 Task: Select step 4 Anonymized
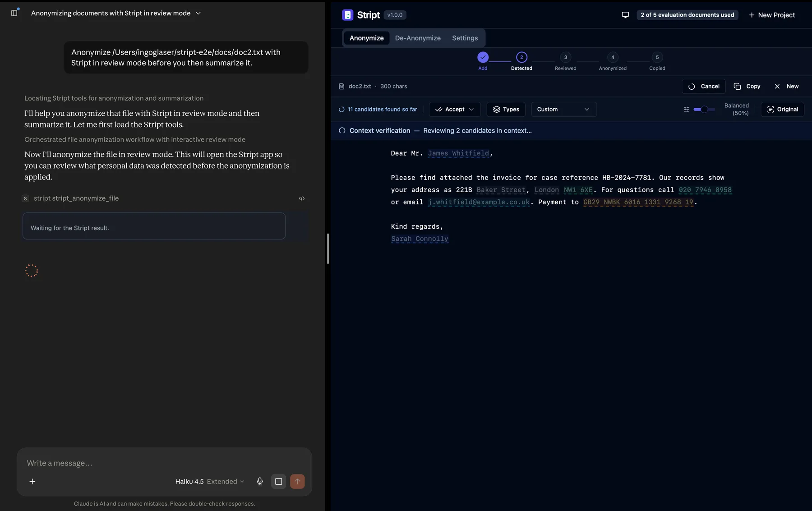[x=613, y=57]
